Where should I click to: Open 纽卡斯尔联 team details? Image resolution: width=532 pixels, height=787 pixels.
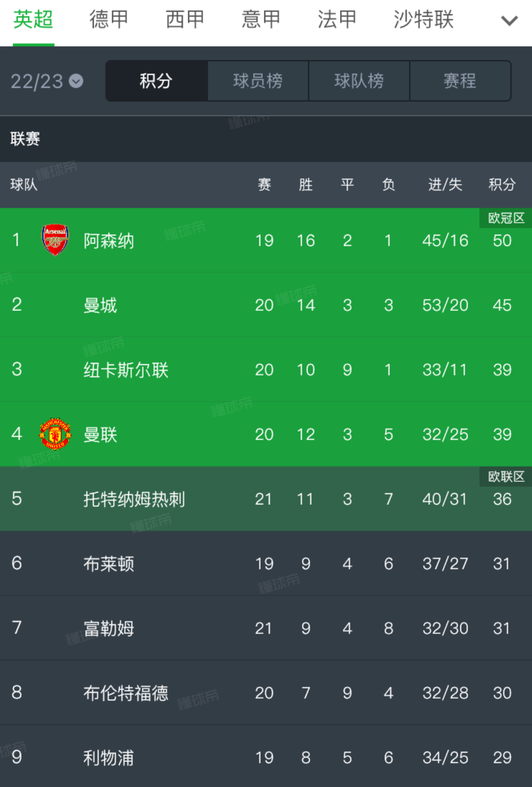125,369
